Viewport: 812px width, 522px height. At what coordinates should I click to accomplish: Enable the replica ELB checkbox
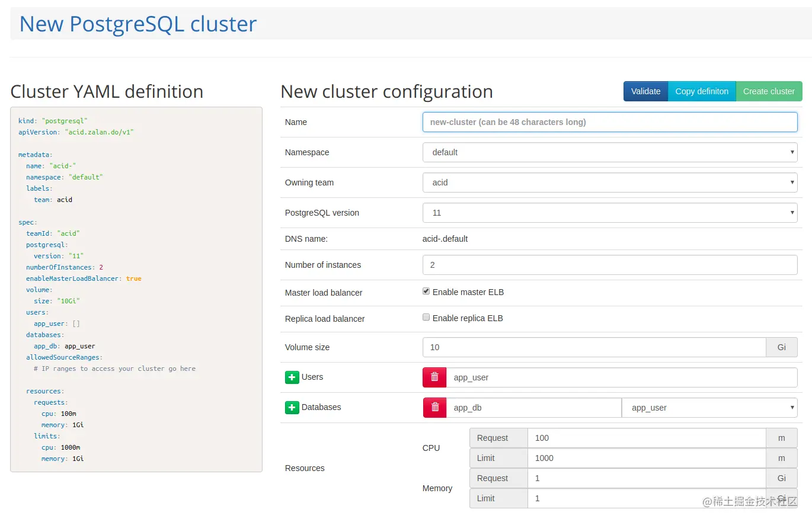click(x=426, y=317)
